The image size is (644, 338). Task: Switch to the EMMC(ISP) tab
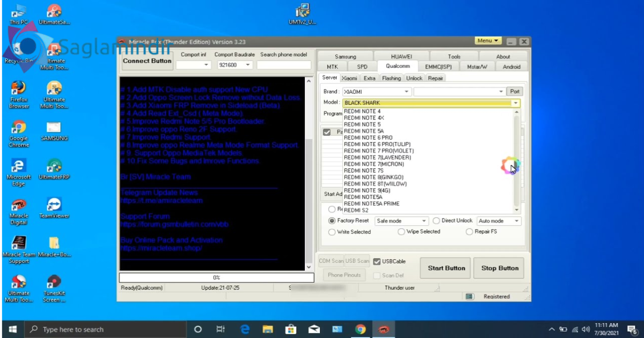click(438, 67)
